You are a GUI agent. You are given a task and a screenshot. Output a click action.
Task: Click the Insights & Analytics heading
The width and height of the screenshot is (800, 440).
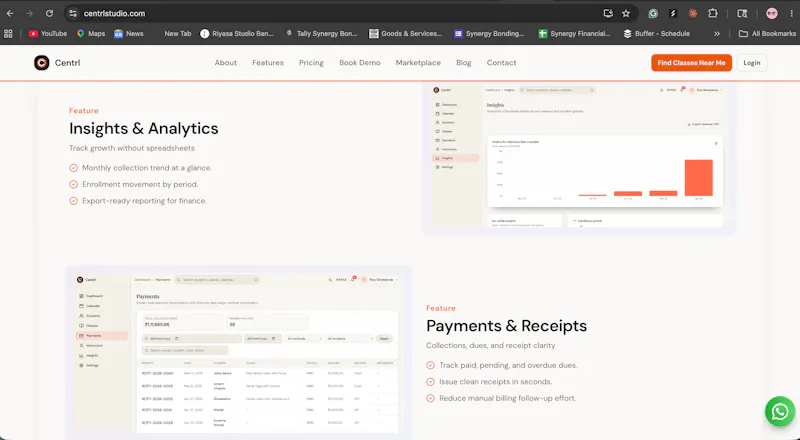pos(144,129)
